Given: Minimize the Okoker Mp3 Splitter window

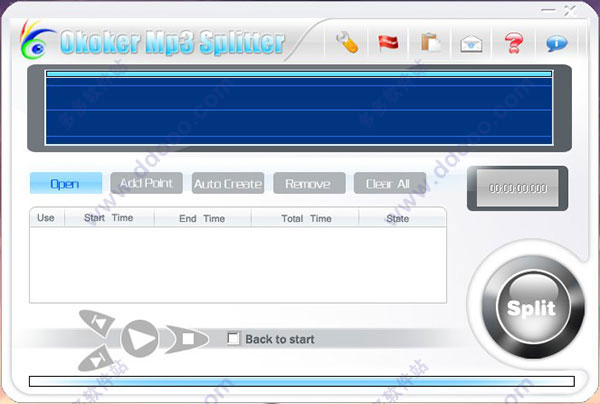Looking at the screenshot, I should 548,10.
